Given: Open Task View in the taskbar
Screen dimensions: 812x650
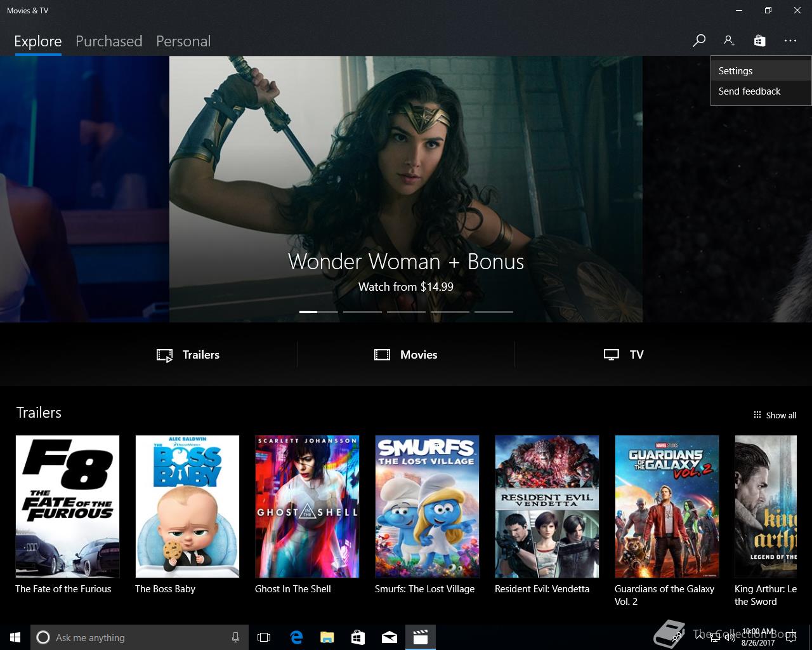Looking at the screenshot, I should [264, 637].
